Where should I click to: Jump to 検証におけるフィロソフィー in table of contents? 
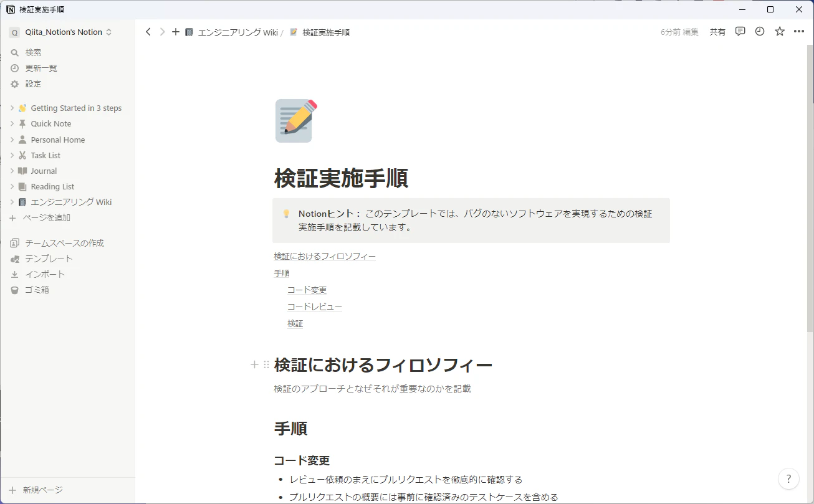pos(325,256)
